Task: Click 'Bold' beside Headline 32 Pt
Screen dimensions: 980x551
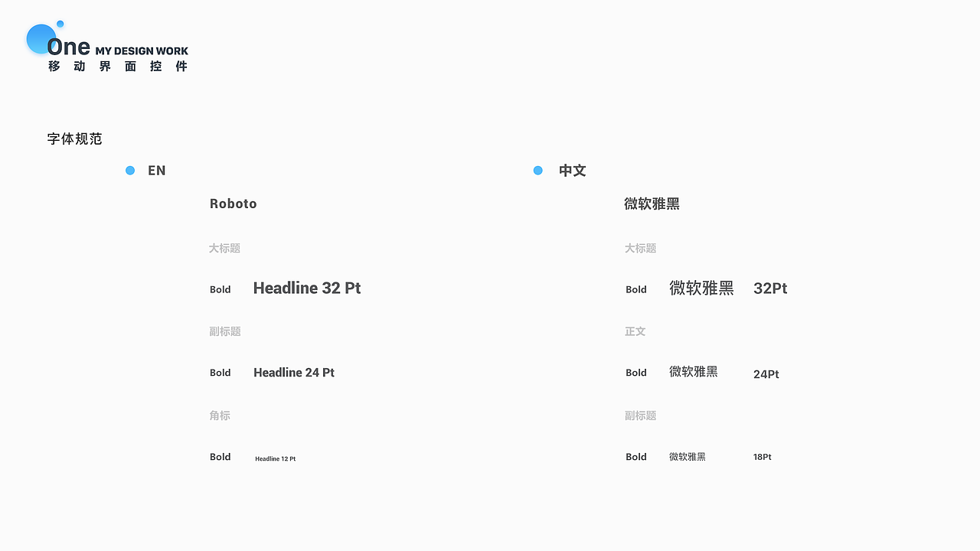Action: (220, 289)
